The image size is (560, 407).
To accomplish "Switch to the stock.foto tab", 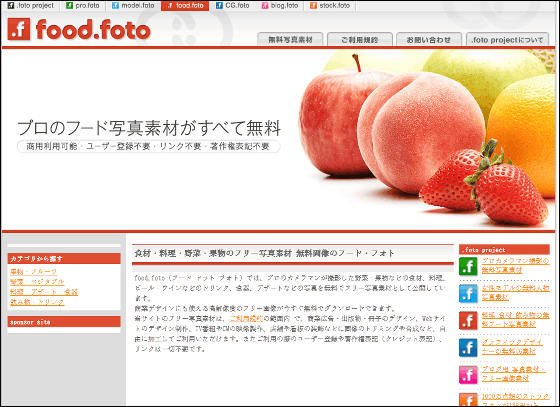I will pyautogui.click(x=330, y=6).
